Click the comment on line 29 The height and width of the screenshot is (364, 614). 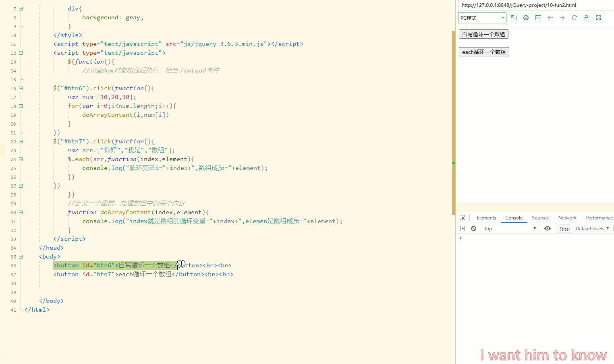(127, 203)
